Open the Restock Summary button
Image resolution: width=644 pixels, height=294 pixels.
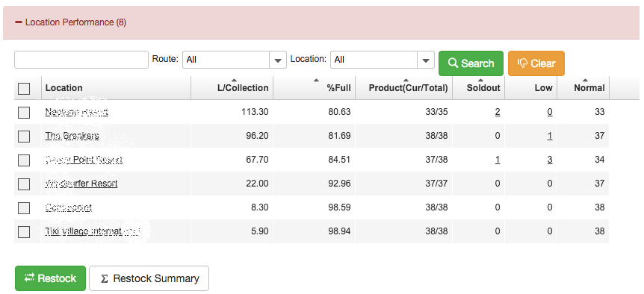coord(149,278)
